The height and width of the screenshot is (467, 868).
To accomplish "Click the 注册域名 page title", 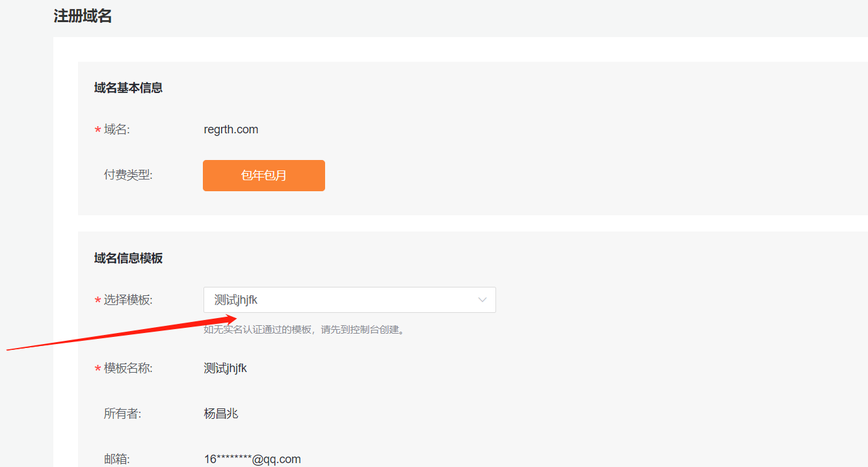I will [83, 16].
